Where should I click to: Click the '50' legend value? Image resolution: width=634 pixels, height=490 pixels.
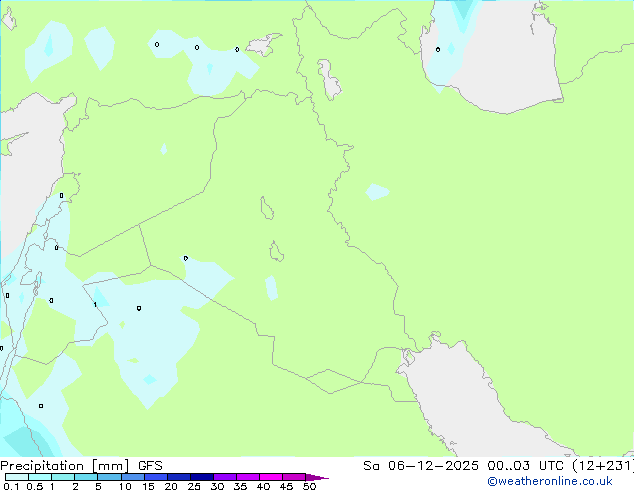(309, 486)
